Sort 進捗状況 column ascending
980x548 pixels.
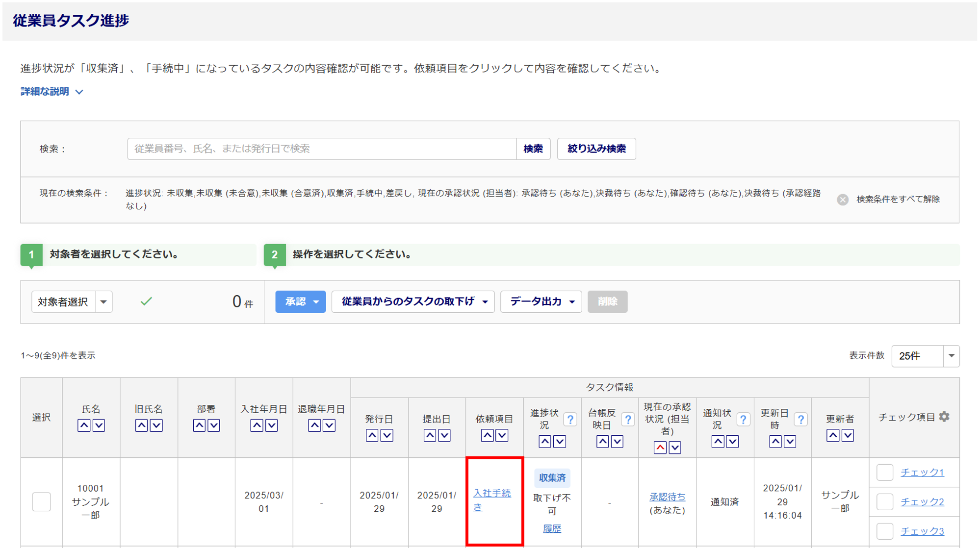[x=545, y=442]
